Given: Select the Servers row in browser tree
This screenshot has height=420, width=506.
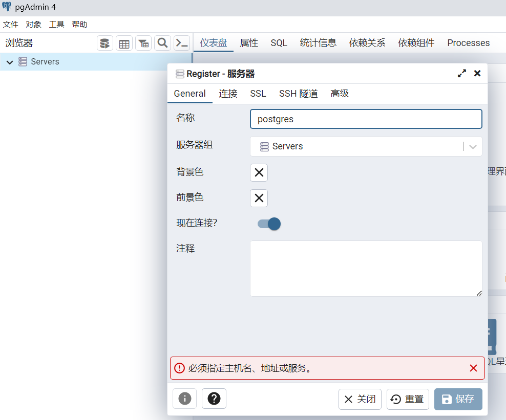Looking at the screenshot, I should (x=96, y=62).
